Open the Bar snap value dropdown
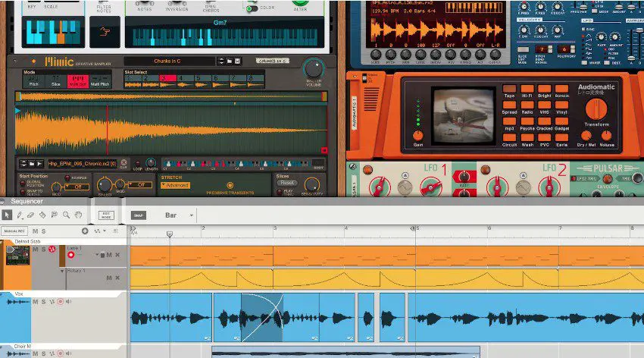 coord(180,215)
